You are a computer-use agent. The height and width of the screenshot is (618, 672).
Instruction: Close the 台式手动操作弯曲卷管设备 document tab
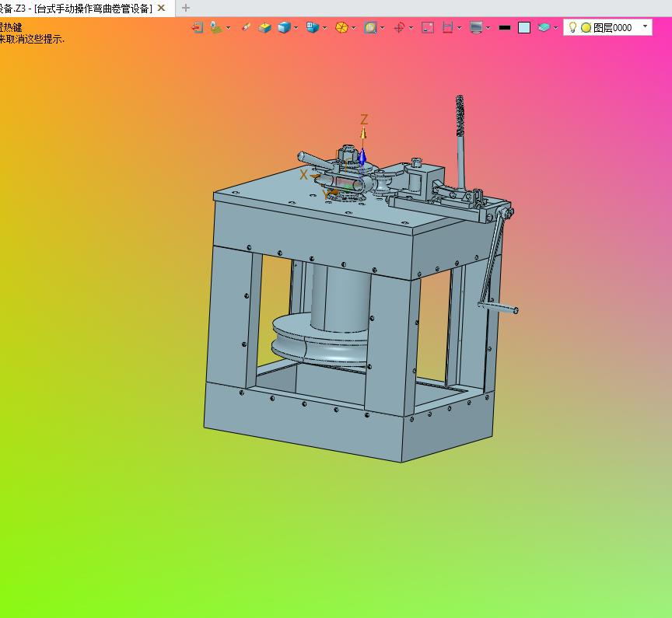[x=161, y=8]
